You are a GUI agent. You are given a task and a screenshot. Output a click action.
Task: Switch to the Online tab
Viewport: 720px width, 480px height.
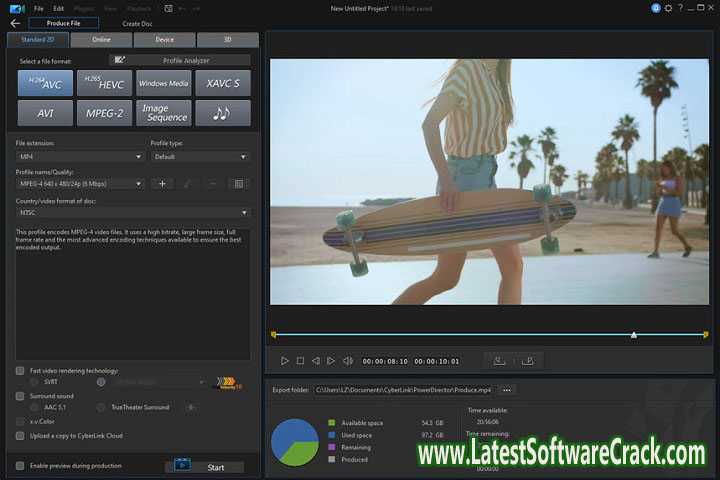coord(101,40)
